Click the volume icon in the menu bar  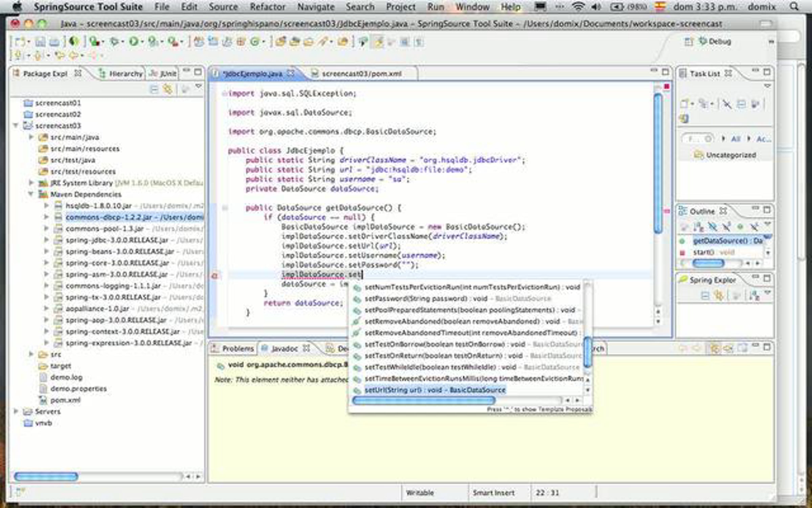pyautogui.click(x=596, y=6)
